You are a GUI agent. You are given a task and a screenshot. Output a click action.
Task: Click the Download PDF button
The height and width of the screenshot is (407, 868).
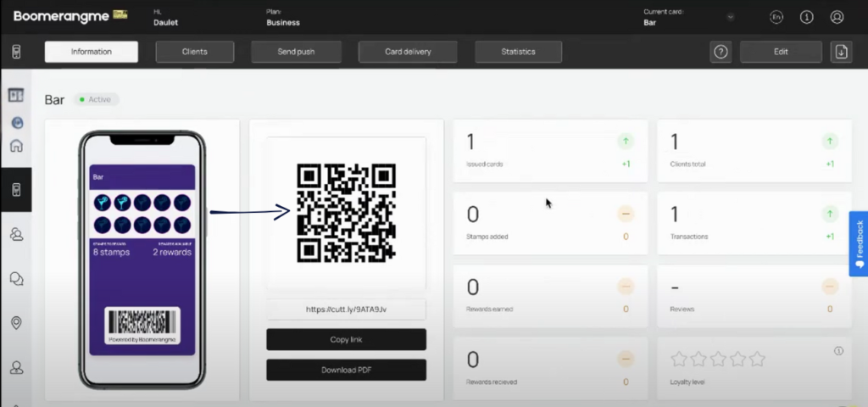[x=346, y=370]
